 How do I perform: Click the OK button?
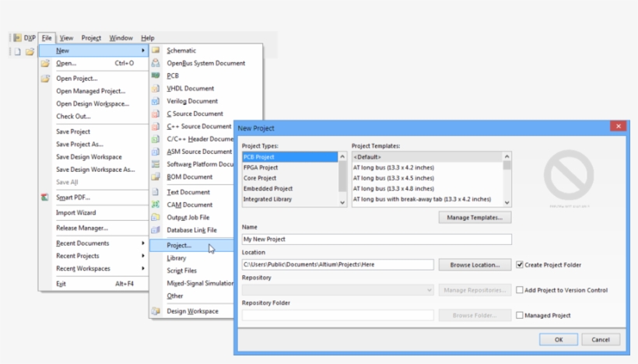559,340
